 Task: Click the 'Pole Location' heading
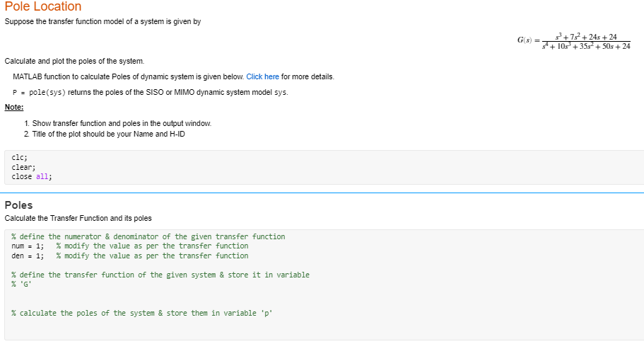[43, 6]
